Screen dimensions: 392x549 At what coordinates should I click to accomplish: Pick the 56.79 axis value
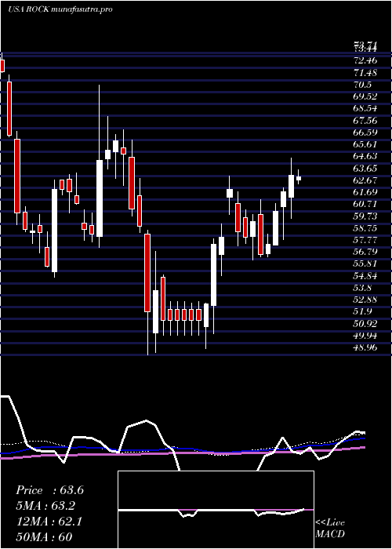click(365, 252)
